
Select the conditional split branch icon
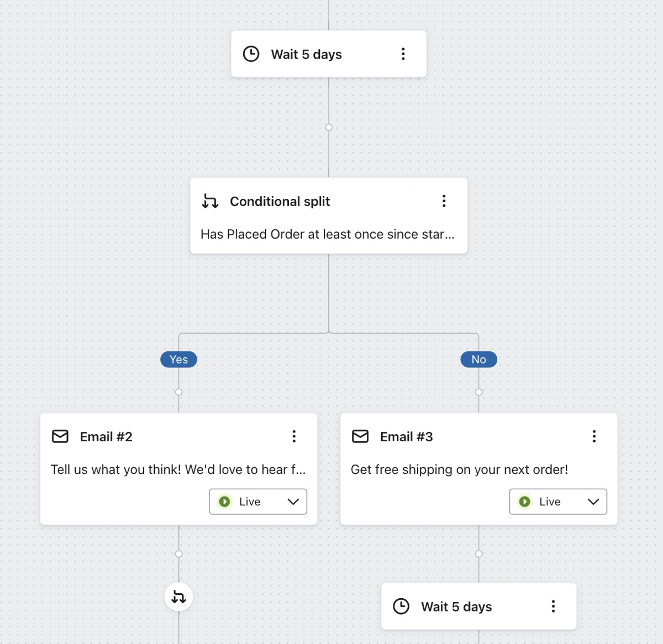click(x=211, y=201)
